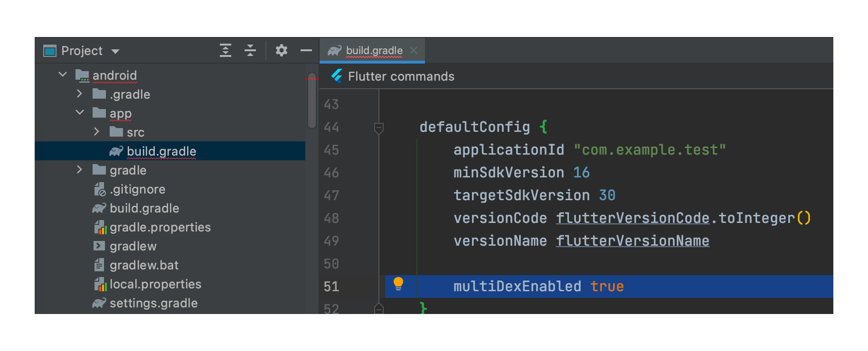Screen dimensions: 868x351
Task: Expand the .gradle folder
Action: 79,94
